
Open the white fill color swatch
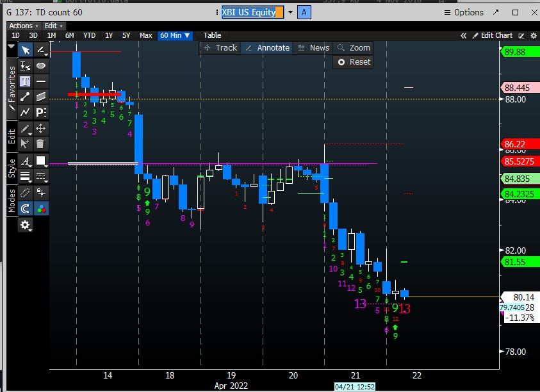pos(41,161)
